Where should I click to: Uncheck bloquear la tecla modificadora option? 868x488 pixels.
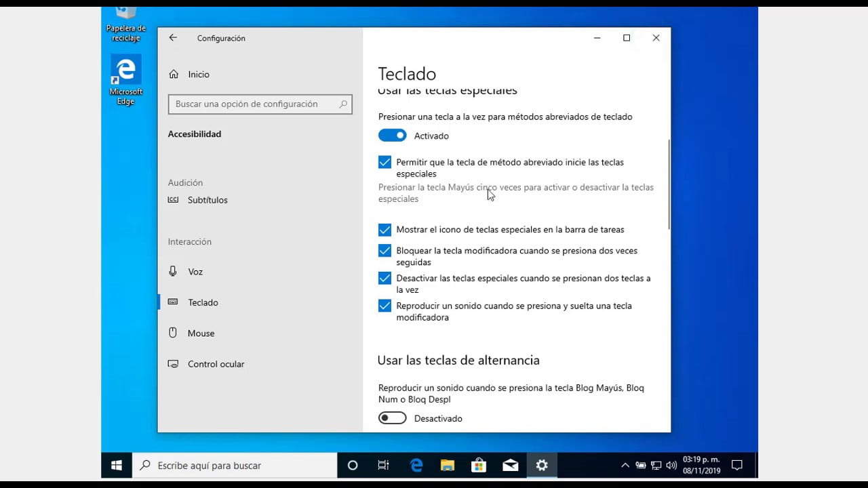(x=384, y=250)
